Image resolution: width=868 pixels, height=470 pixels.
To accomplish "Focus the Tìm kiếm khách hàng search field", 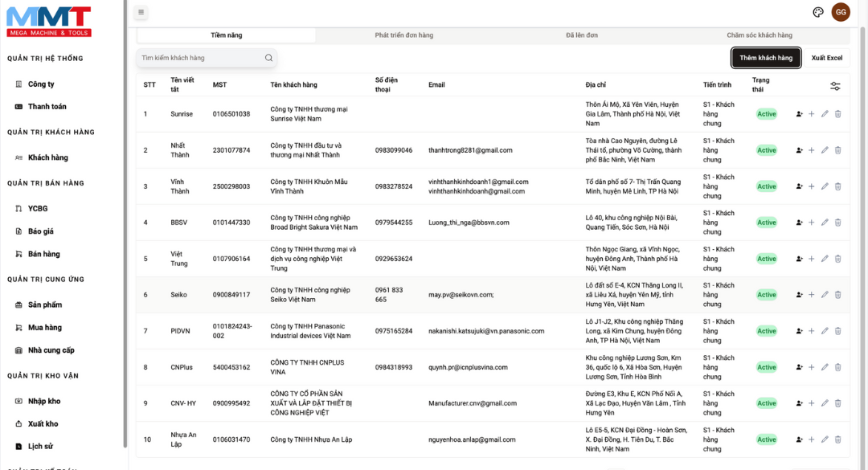I will 201,58.
